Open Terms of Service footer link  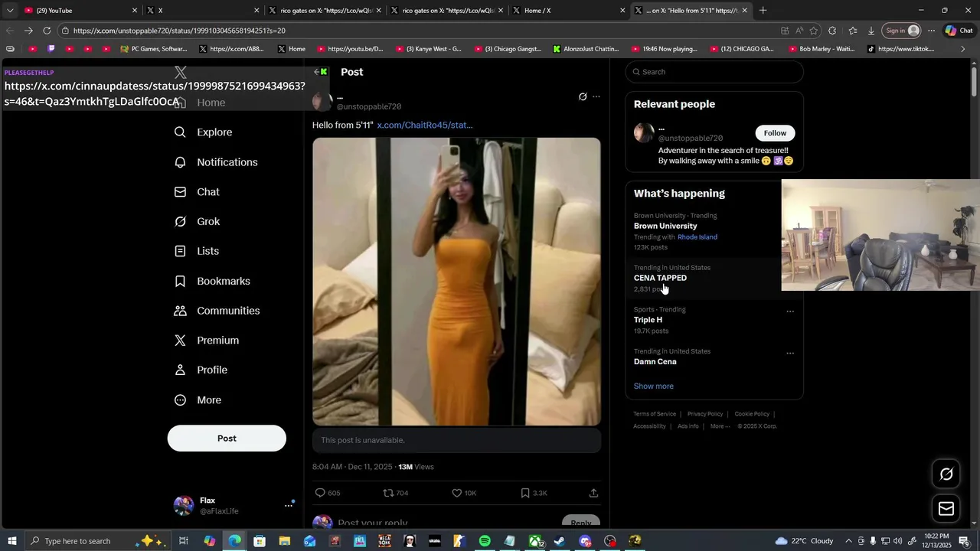pos(655,414)
